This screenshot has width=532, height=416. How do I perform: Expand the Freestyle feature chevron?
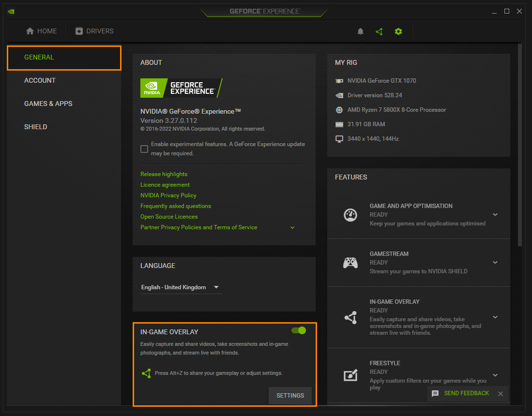[495, 375]
